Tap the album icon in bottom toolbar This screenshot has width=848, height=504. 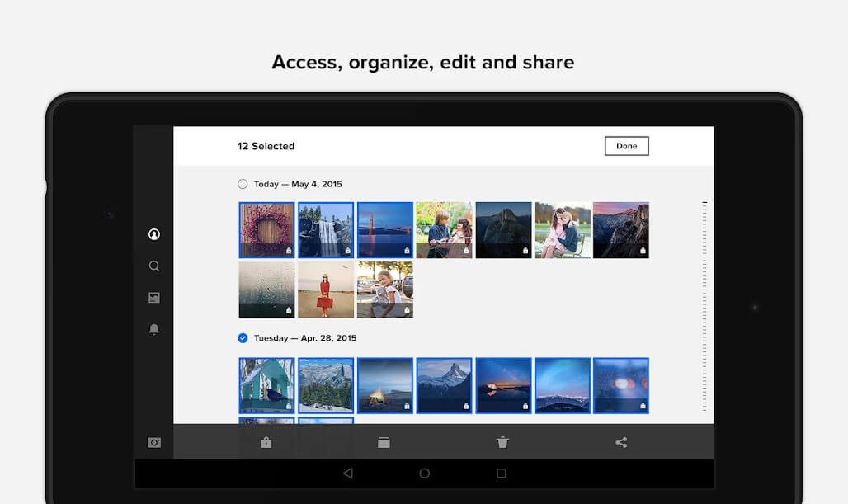coord(384,442)
